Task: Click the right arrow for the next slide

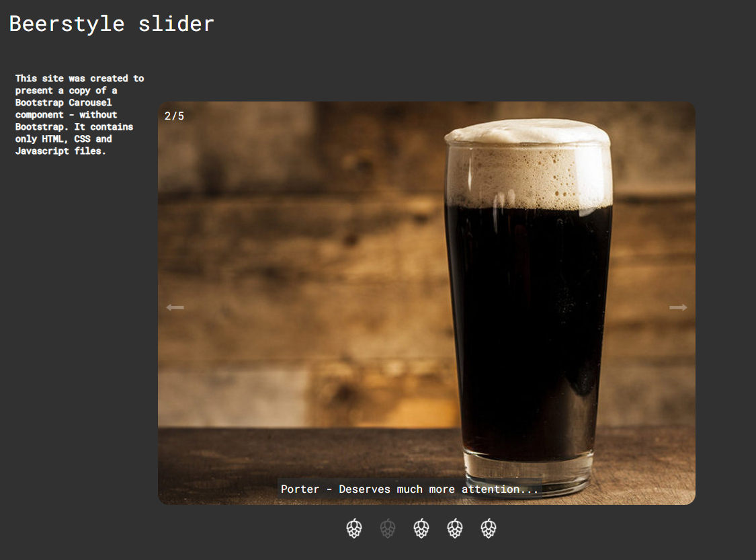Action: click(678, 307)
